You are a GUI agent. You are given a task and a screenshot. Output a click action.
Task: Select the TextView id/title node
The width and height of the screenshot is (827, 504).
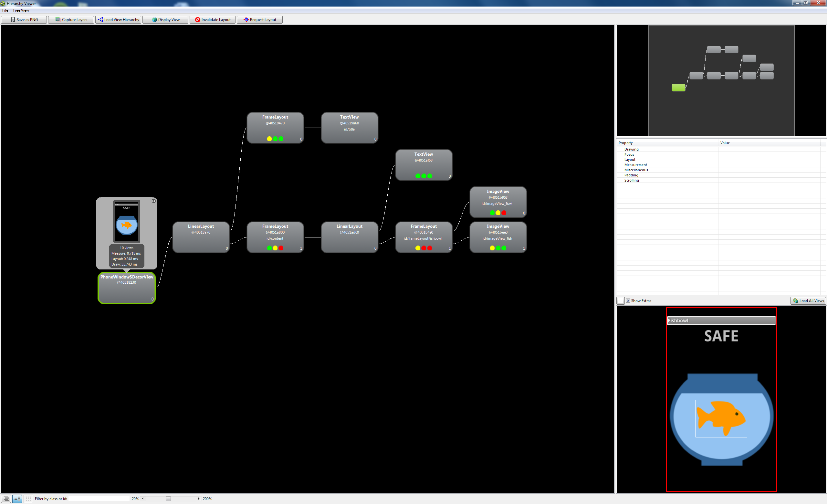(350, 128)
